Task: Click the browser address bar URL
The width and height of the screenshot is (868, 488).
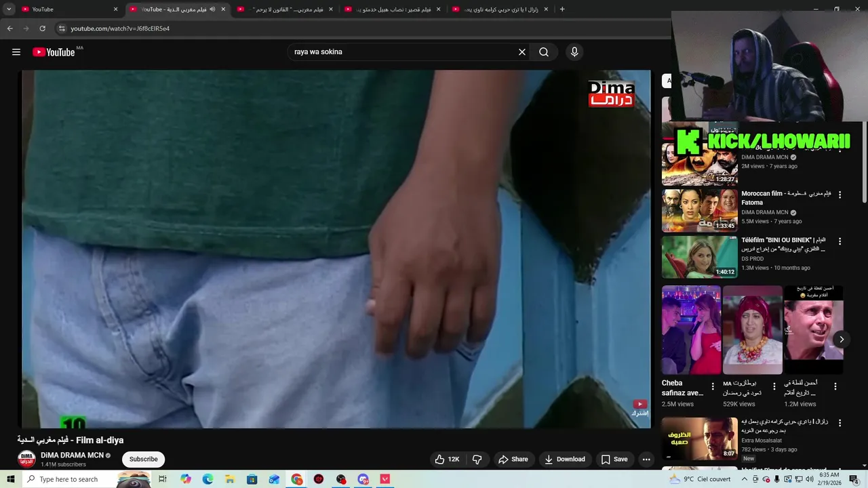Action: coord(120,28)
